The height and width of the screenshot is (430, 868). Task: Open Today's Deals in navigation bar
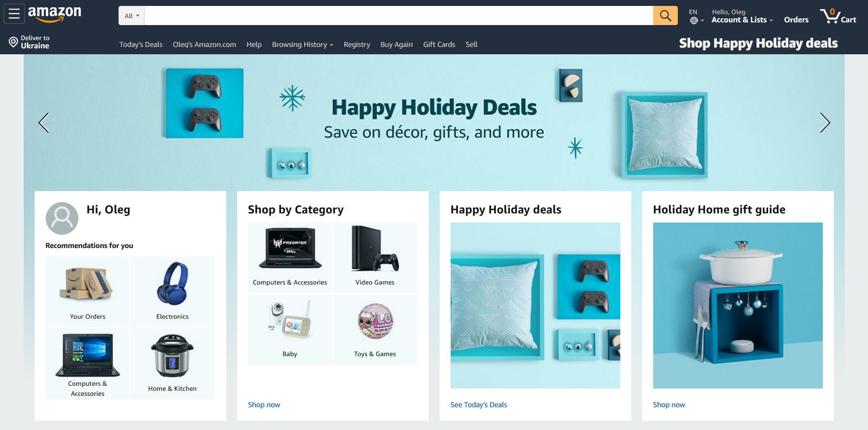click(141, 44)
